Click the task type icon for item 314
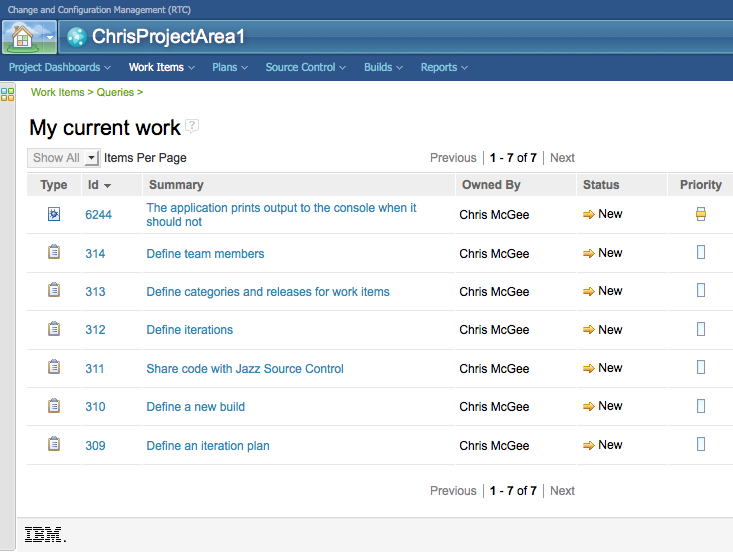The width and height of the screenshot is (733, 552). [x=54, y=253]
